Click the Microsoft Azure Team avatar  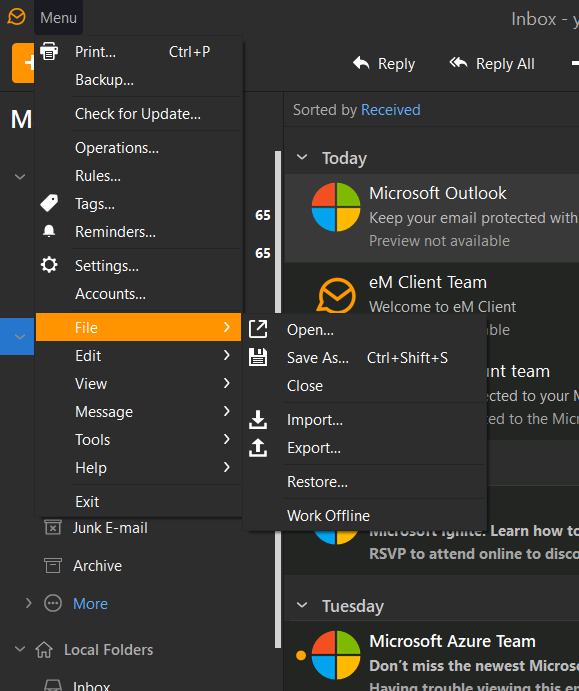336,655
